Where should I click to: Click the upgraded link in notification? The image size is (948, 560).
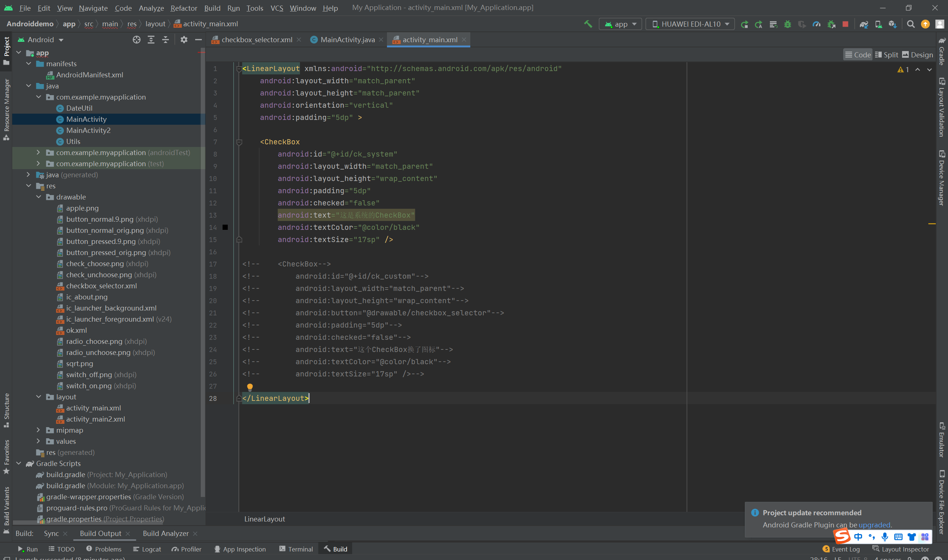(x=874, y=525)
